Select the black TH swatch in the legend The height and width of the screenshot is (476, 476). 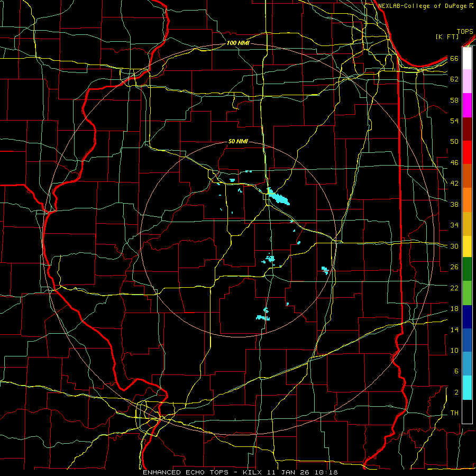pyautogui.click(x=467, y=411)
